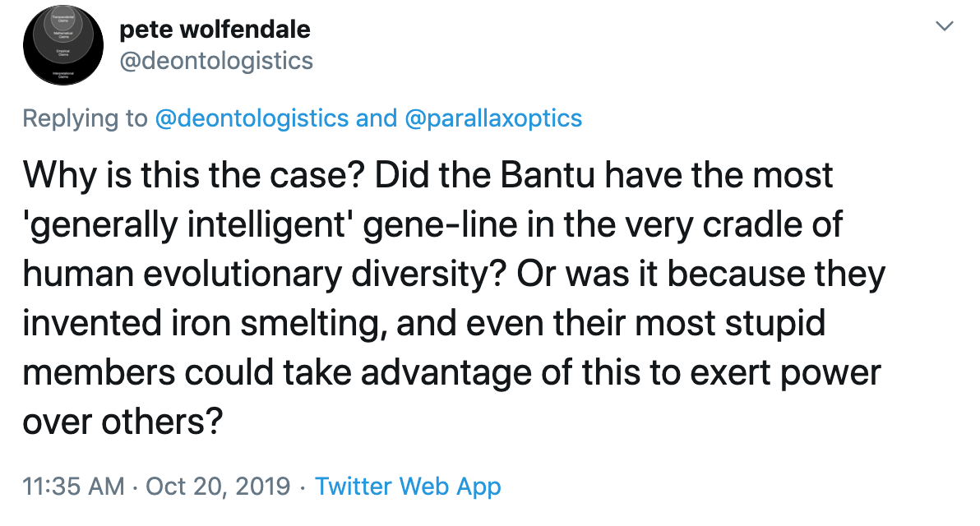Image resolution: width=980 pixels, height=526 pixels.
Task: Open the 11:35 AM timestamp link
Action: [74, 486]
